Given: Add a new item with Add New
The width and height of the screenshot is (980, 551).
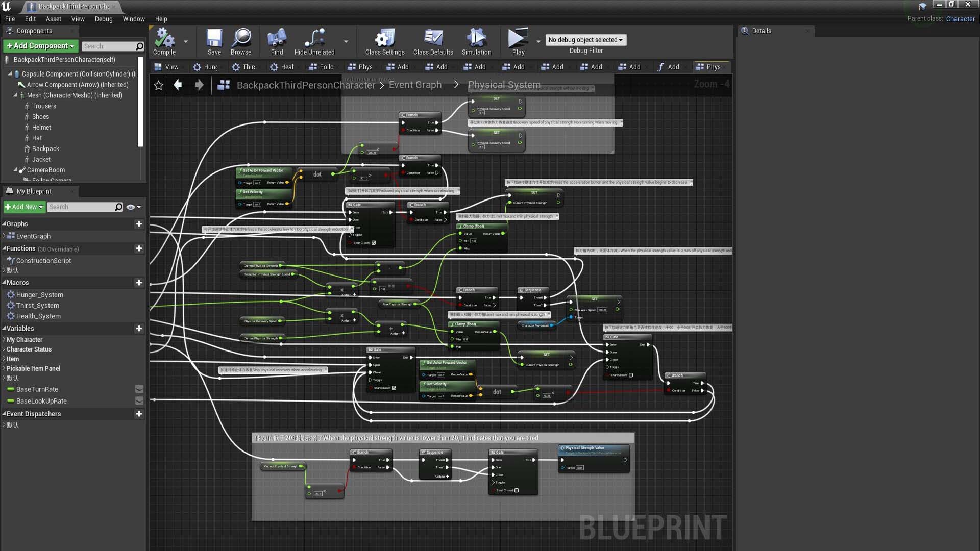Looking at the screenshot, I should (x=23, y=207).
